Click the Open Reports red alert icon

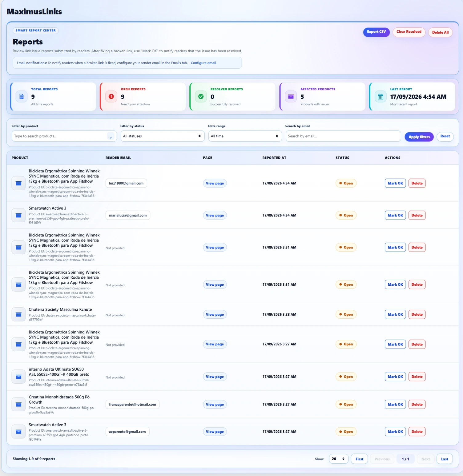click(x=111, y=96)
